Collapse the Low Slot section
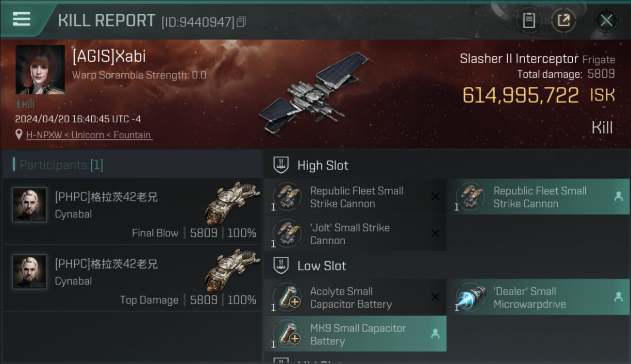Screen dimensions: 631x364 [x=281, y=265]
